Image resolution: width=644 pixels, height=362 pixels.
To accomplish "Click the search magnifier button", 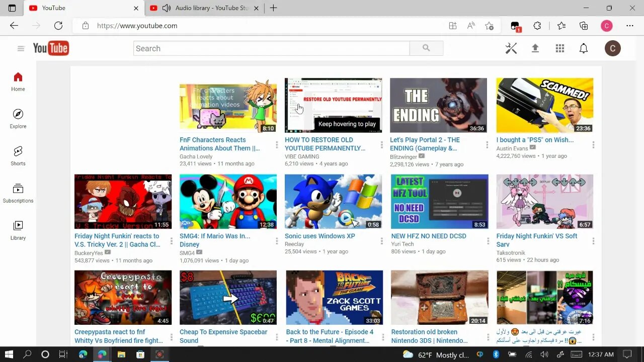I will [x=426, y=48].
